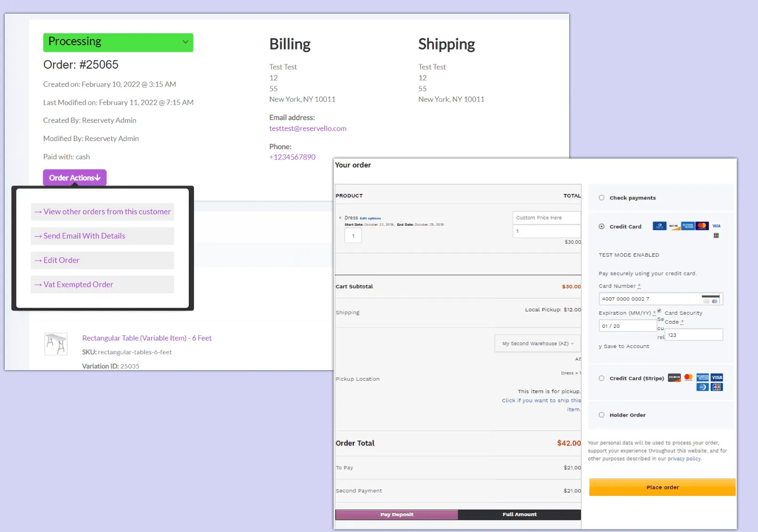Click the Visa icon next to Credit Card
This screenshot has width=758, height=532.
click(717, 226)
